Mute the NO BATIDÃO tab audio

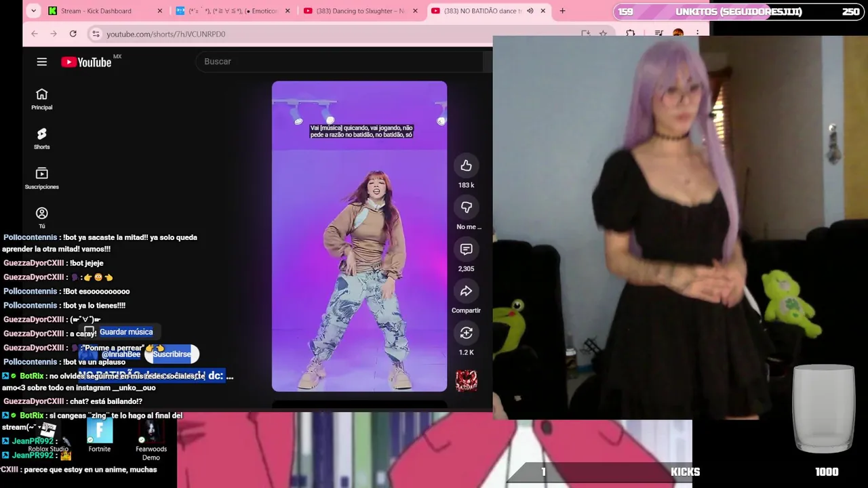530,11
